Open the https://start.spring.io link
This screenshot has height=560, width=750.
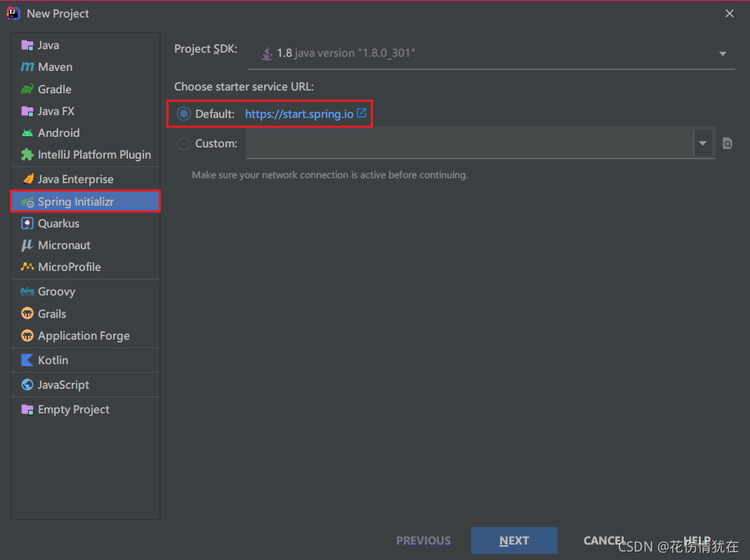[299, 114]
